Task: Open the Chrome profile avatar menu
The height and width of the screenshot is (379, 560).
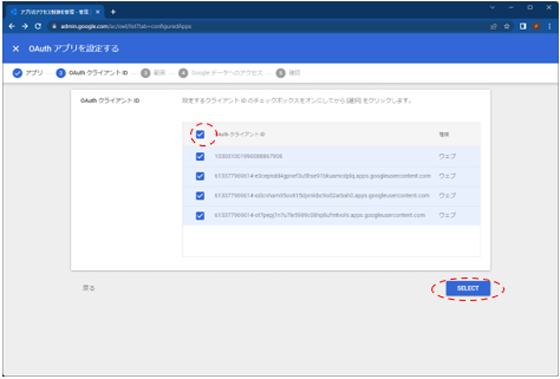Action: 536,26
